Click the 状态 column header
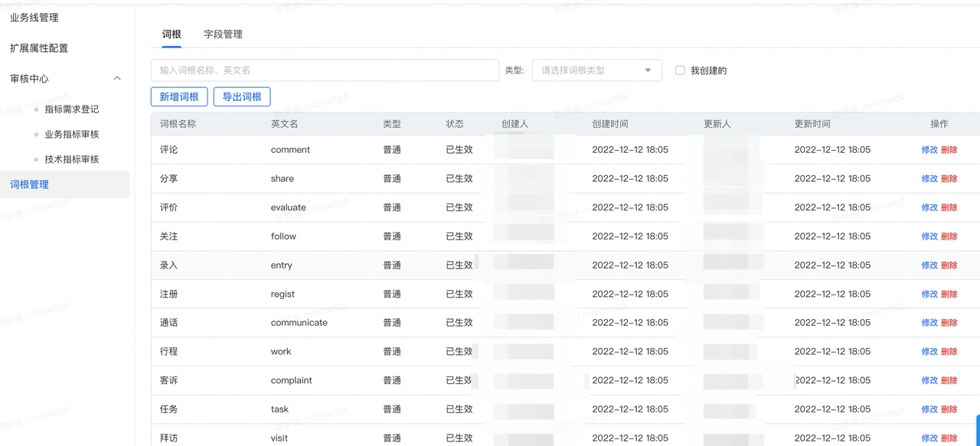This screenshot has height=446, width=980. pyautogui.click(x=455, y=124)
